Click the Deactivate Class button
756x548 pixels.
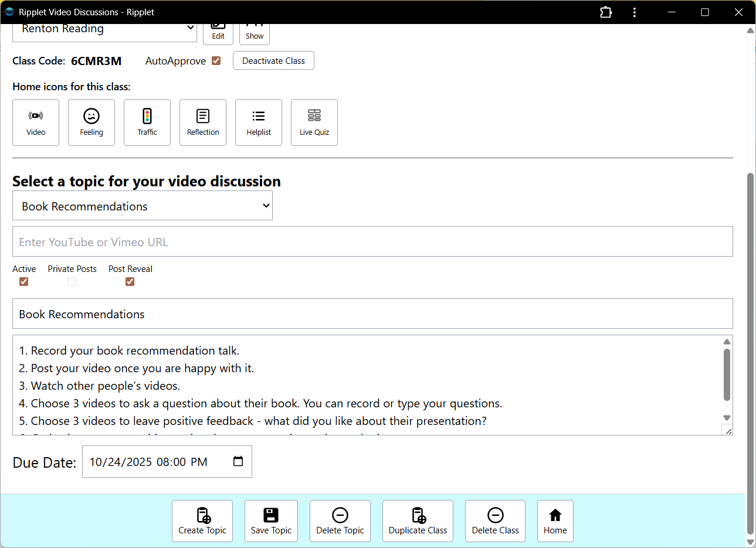pos(273,60)
